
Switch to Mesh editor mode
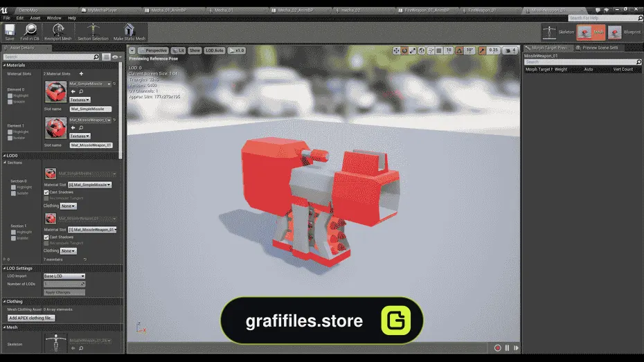tap(591, 32)
